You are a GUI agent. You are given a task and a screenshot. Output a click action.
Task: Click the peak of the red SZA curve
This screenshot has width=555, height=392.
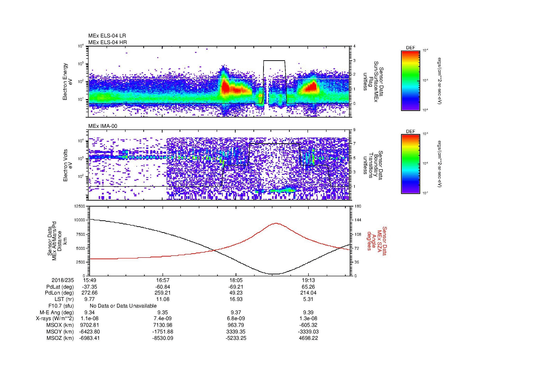pyautogui.click(x=276, y=223)
